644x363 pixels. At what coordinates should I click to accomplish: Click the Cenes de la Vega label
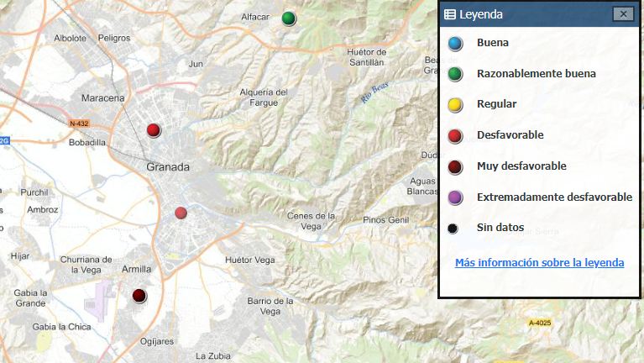click(312, 220)
